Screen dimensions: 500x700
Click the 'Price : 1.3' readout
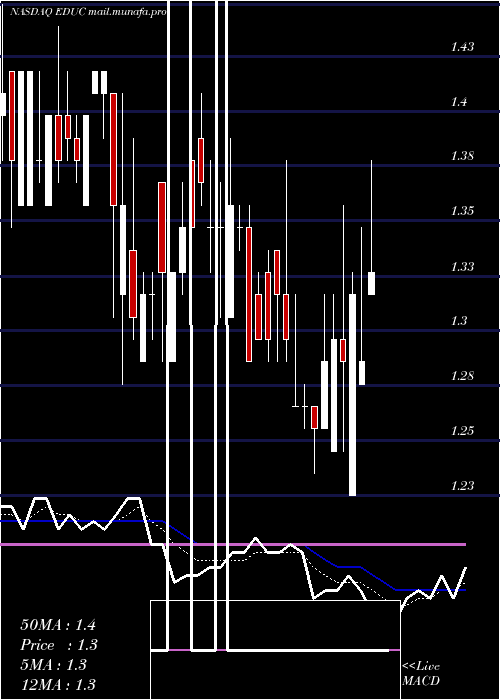click(59, 645)
